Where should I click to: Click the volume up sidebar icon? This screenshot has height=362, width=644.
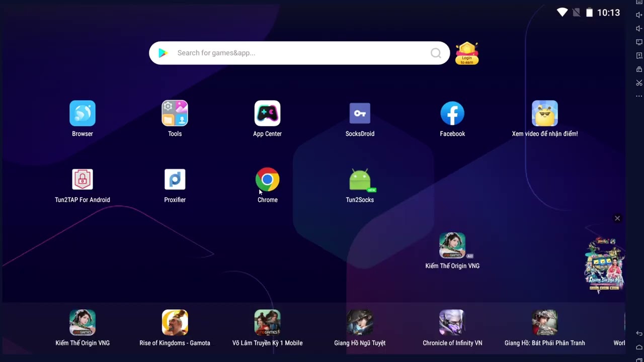(639, 15)
